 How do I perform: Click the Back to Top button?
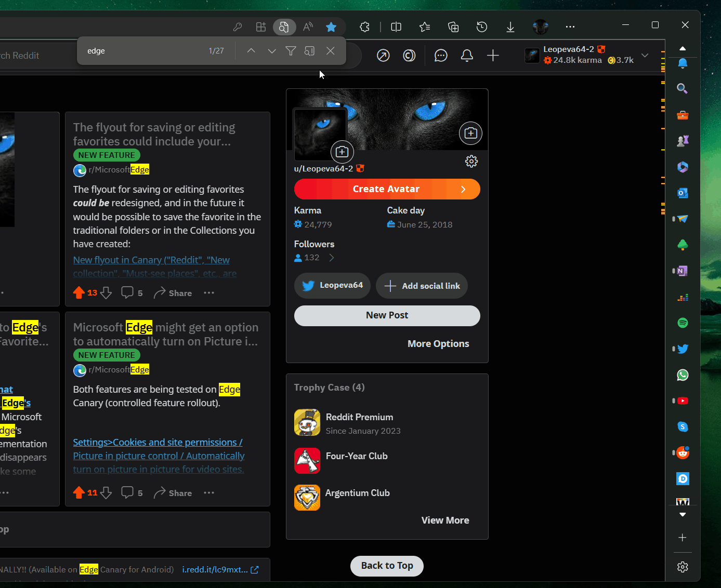pos(387,566)
